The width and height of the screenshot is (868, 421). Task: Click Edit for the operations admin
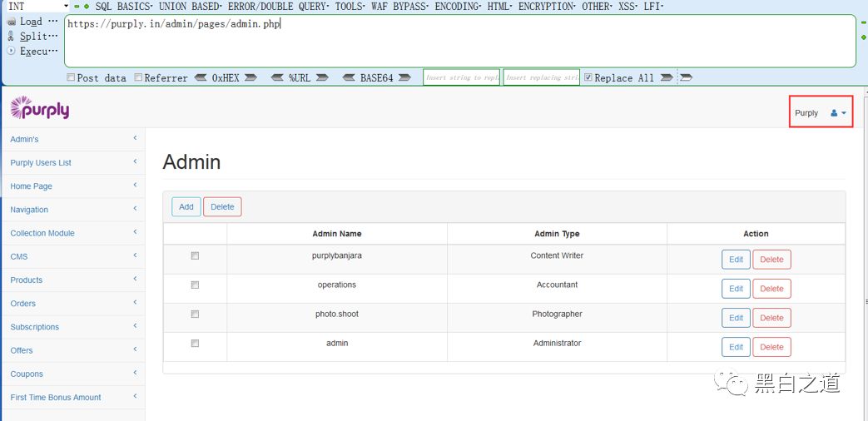pyautogui.click(x=735, y=289)
